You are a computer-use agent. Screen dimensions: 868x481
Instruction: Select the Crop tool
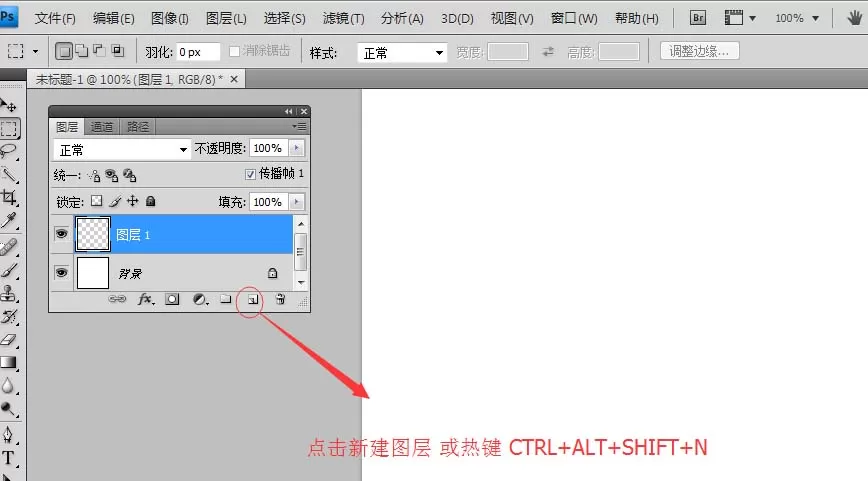[x=9, y=198]
